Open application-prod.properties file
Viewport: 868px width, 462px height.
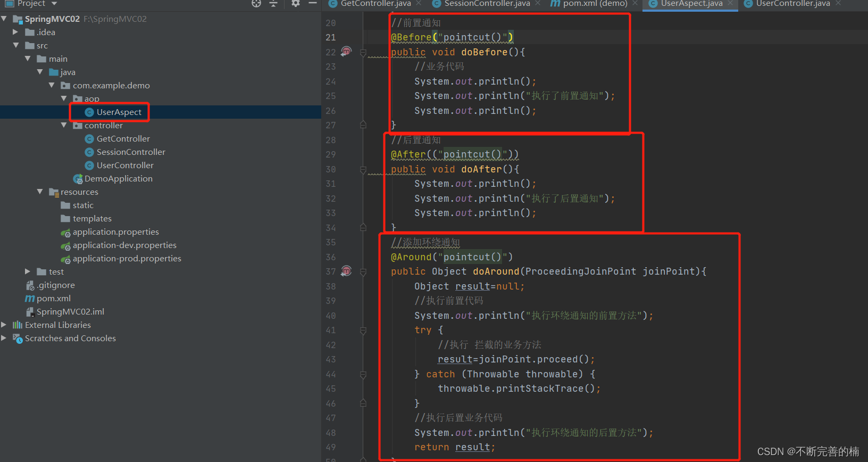pos(127,258)
